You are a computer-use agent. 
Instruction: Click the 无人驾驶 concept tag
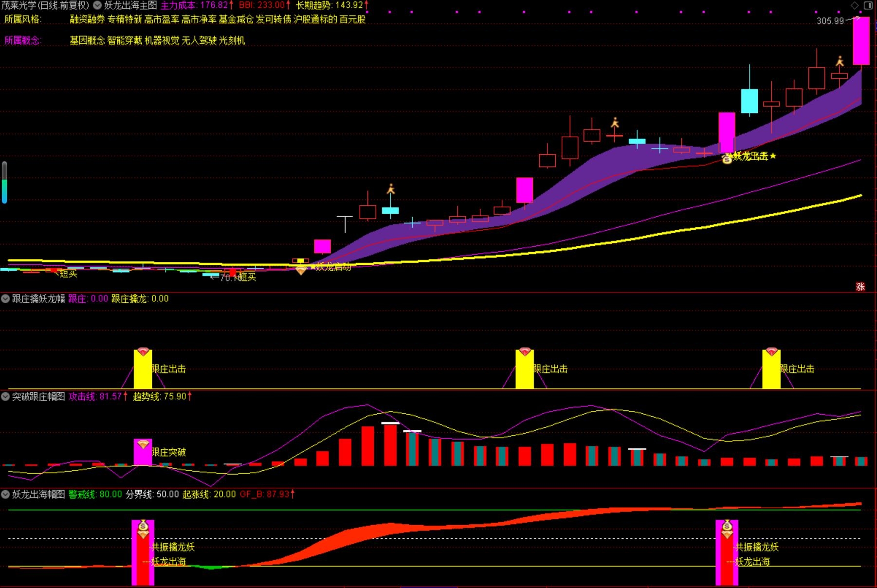(199, 40)
